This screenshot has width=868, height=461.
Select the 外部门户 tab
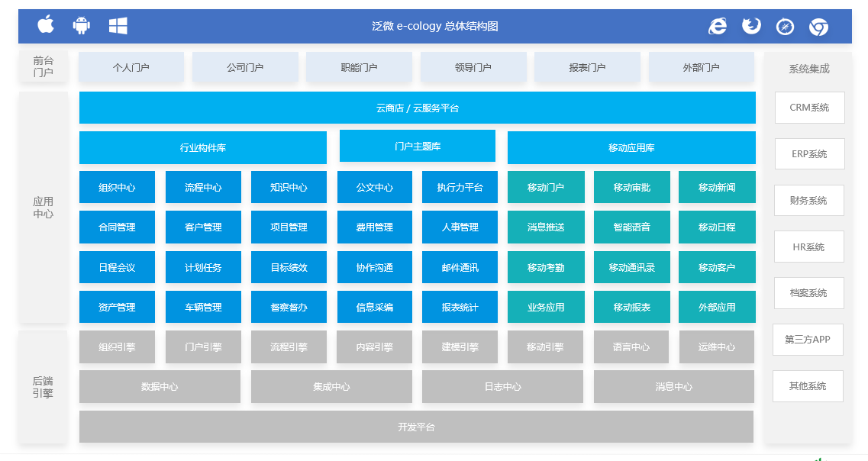(702, 67)
